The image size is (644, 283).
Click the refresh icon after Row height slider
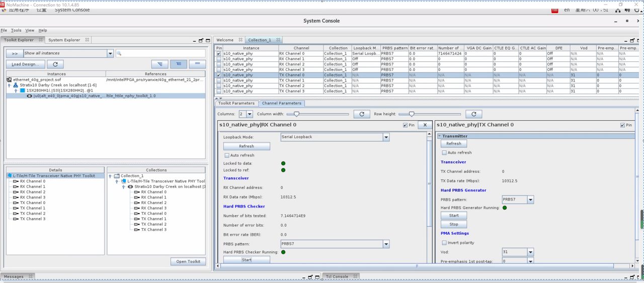473,114
